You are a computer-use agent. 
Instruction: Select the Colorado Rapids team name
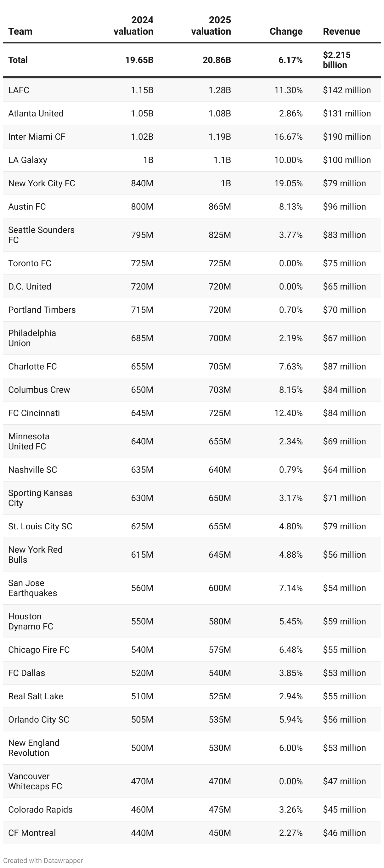coord(40,809)
